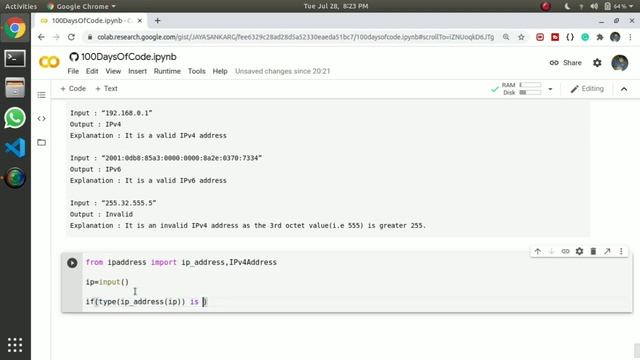Screen dimensions: 640x360
Task: Copy link to cell icon
Action: [565, 251]
